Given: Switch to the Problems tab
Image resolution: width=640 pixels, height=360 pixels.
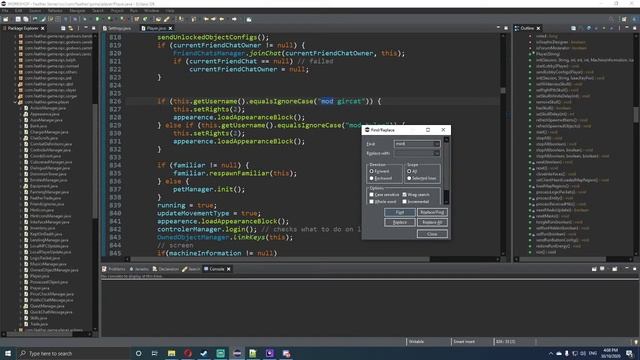Looking at the screenshot, I should (x=114, y=269).
